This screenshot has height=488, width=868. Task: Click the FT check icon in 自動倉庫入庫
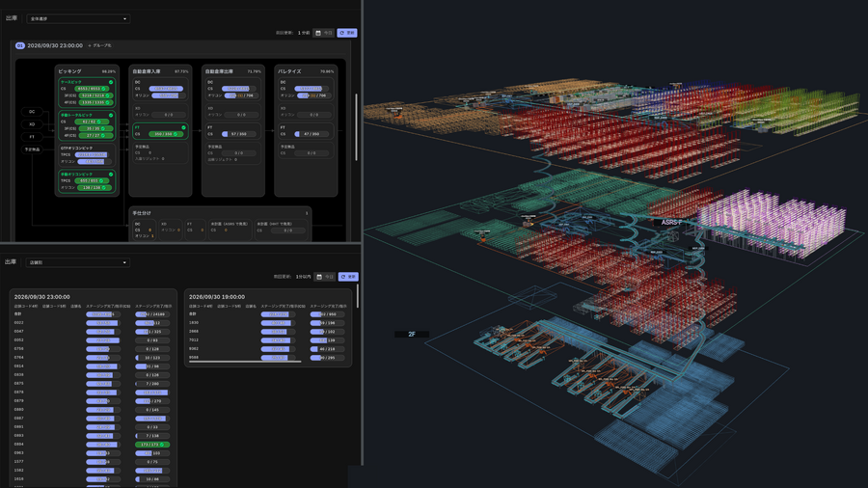coord(184,128)
